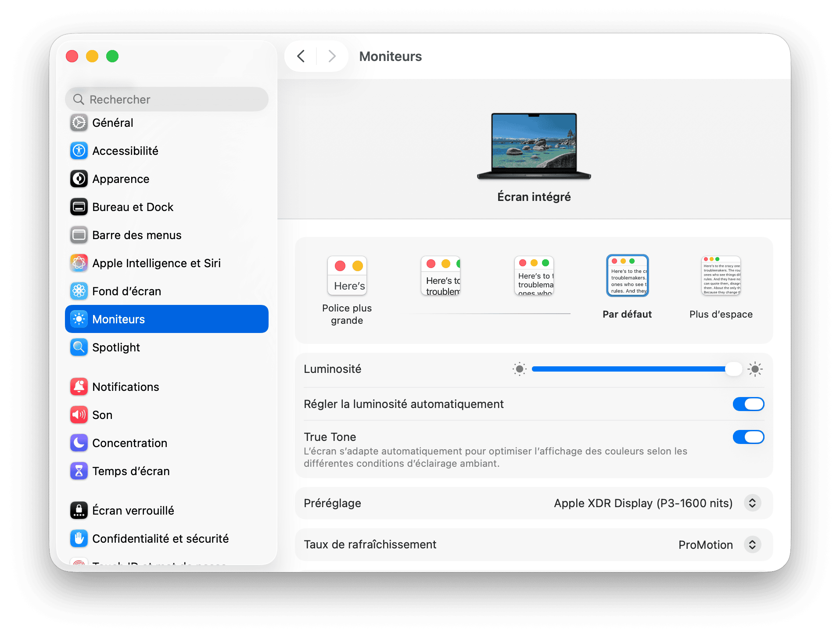Screen dimensions: 840x637
Task: Disable the True Tone switch
Action: click(748, 437)
